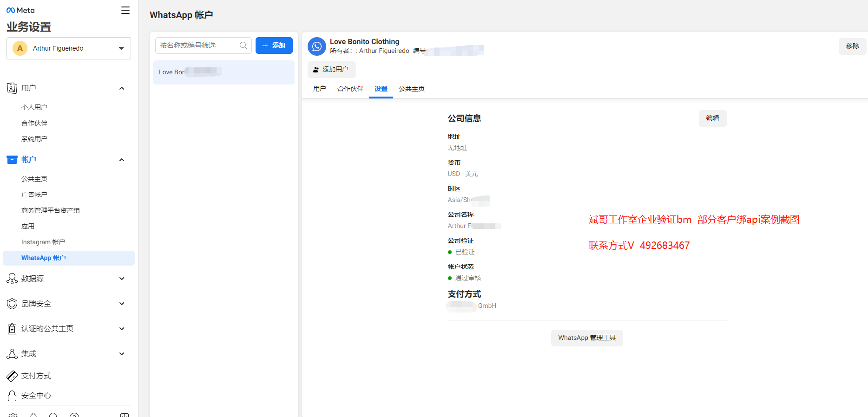Click the Love Bonito Clothing account title
868x417 pixels.
[365, 42]
